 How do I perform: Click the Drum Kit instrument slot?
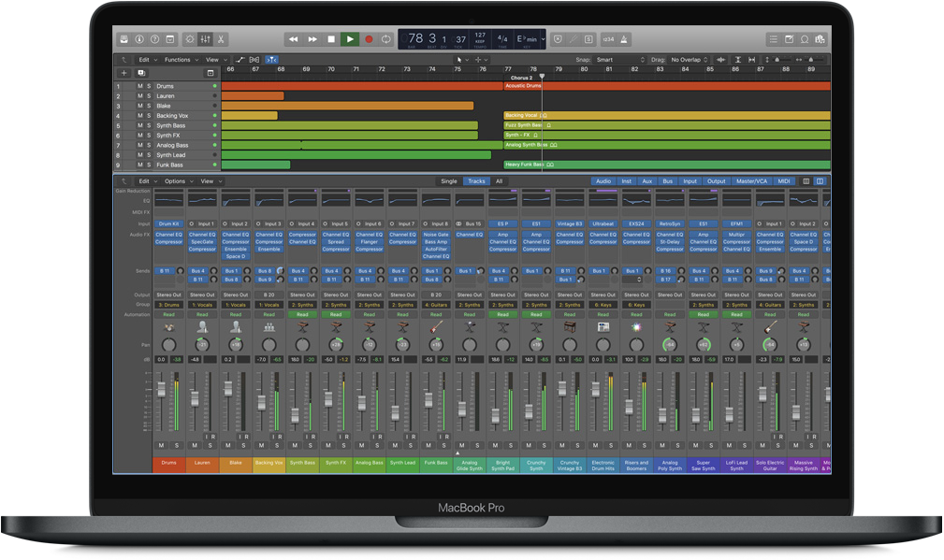pyautogui.click(x=168, y=224)
